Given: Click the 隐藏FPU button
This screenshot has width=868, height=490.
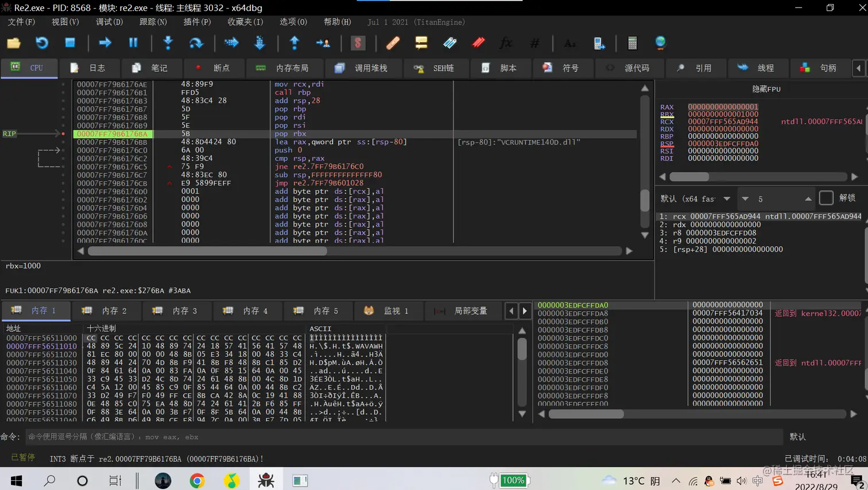Looking at the screenshot, I should 766,89.
